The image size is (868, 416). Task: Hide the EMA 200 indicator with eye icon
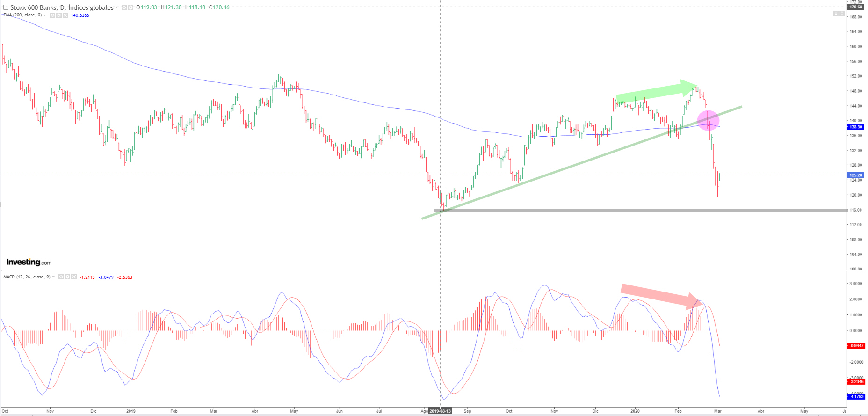click(52, 15)
